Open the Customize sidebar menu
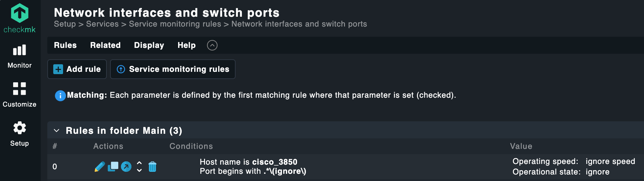This screenshot has height=181, width=644. [x=19, y=94]
